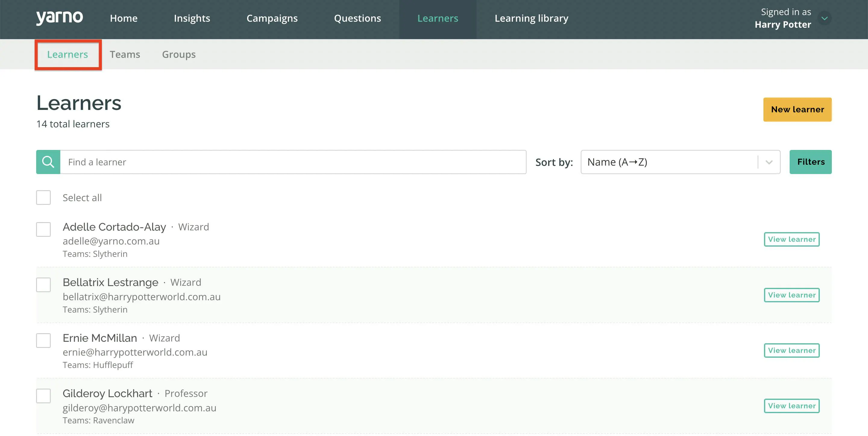Switch to the Teams sub-tab

click(125, 54)
